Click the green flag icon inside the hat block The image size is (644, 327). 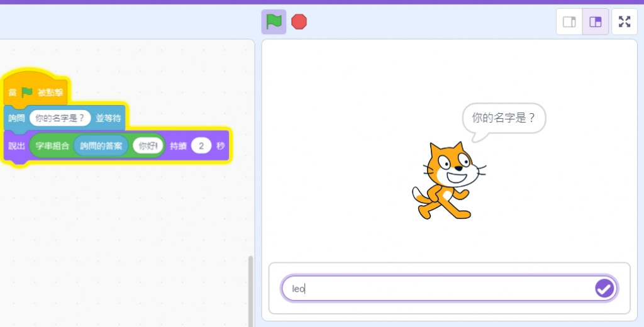[27, 92]
